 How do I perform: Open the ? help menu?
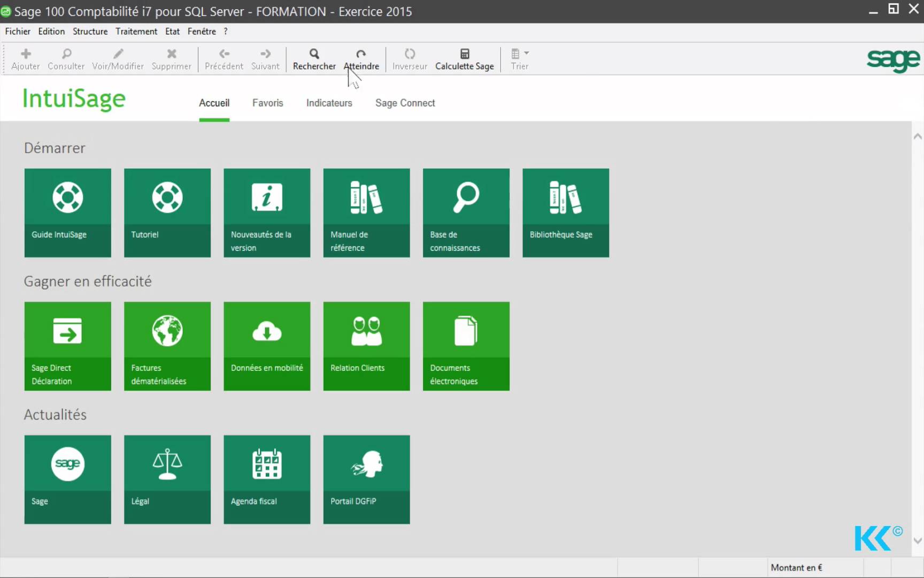(x=226, y=32)
